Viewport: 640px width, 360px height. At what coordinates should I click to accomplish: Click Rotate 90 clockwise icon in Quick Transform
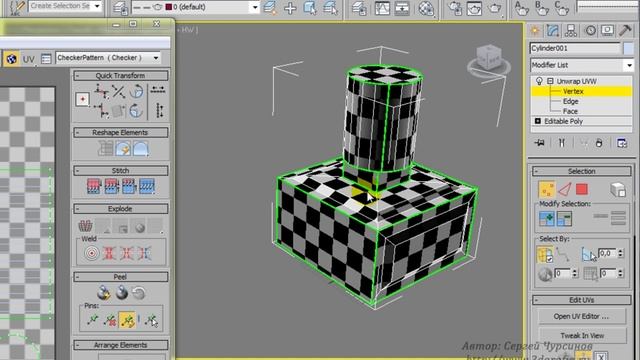point(136,111)
